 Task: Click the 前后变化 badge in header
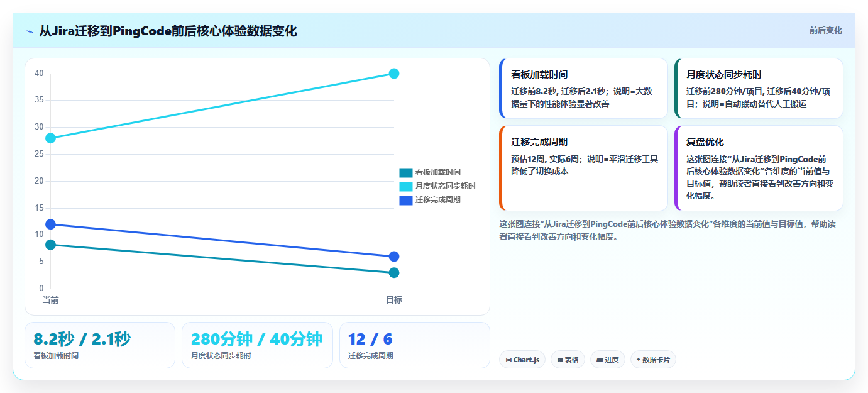(x=825, y=30)
